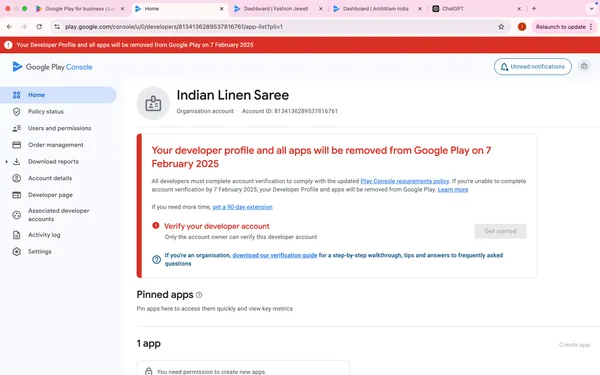Open Account details

[50, 178]
